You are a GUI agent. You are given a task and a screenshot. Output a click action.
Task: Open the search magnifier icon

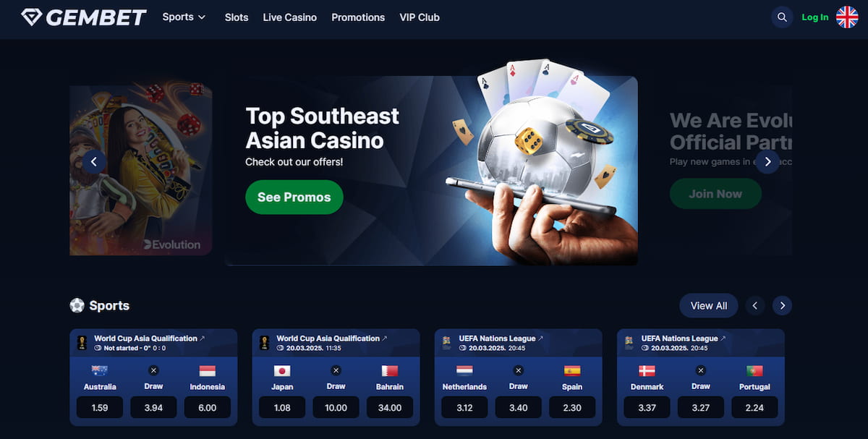point(782,17)
